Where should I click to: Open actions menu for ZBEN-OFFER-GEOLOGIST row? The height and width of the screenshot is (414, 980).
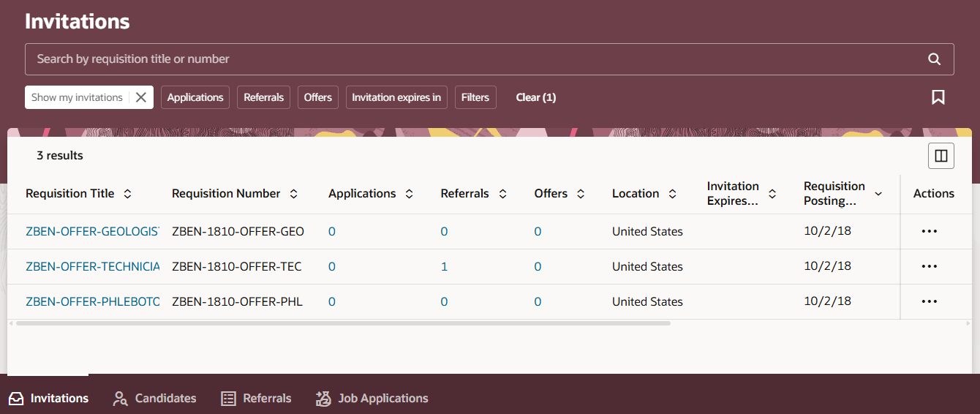click(x=929, y=231)
